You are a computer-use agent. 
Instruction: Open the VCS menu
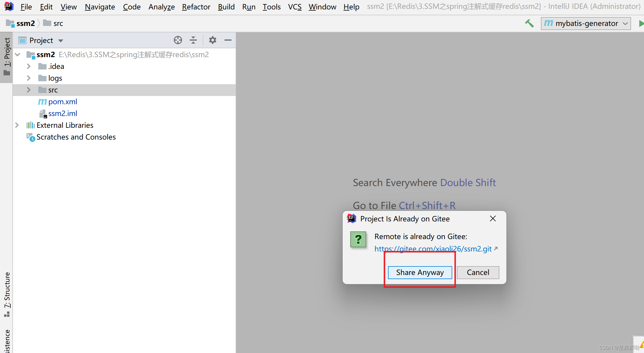[295, 6]
